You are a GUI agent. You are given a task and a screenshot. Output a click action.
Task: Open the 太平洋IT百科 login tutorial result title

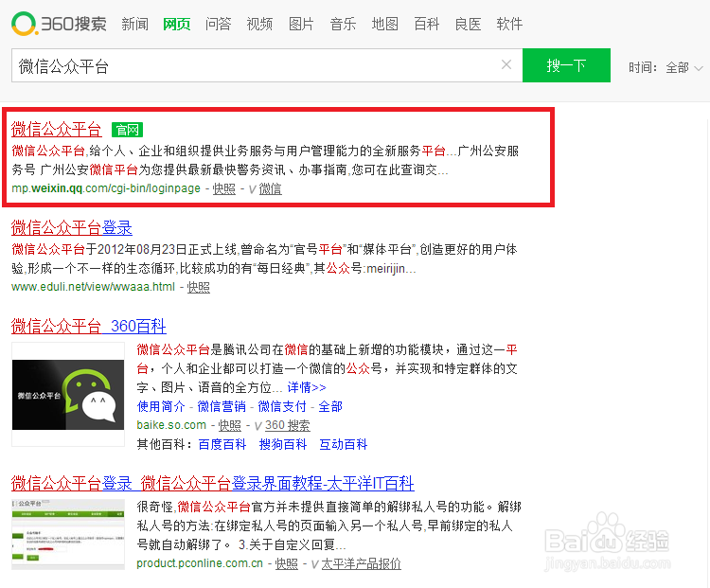pos(213,483)
